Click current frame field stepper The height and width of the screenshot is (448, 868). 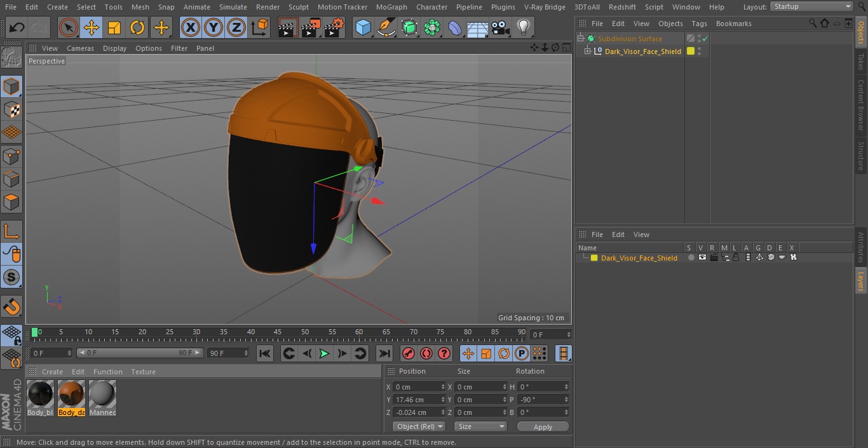click(x=568, y=334)
